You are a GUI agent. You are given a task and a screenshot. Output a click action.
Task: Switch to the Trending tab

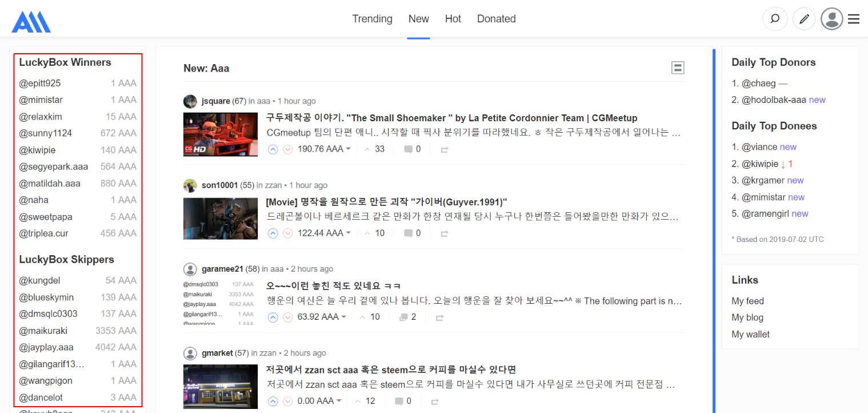[x=372, y=19]
